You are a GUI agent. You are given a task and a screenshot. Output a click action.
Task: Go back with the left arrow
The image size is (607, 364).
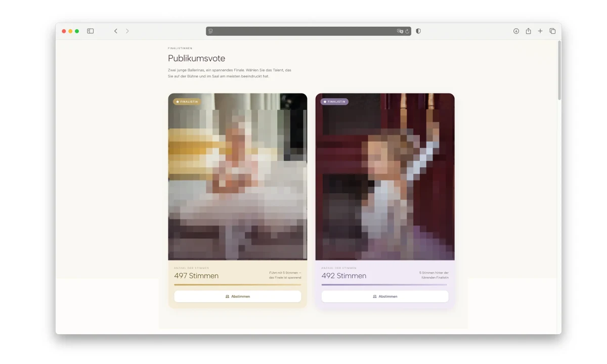pos(115,31)
